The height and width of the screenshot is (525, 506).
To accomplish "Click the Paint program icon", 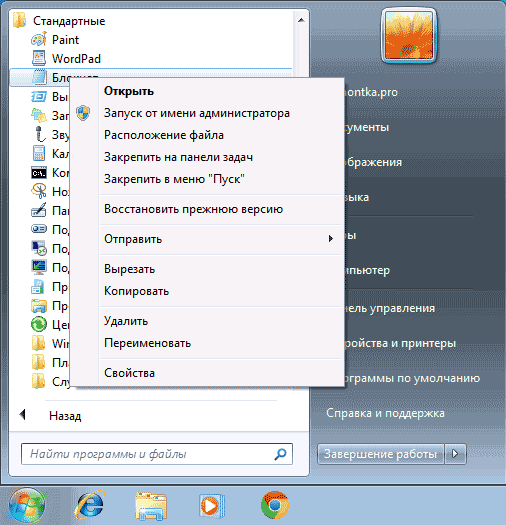I will pos(39,40).
